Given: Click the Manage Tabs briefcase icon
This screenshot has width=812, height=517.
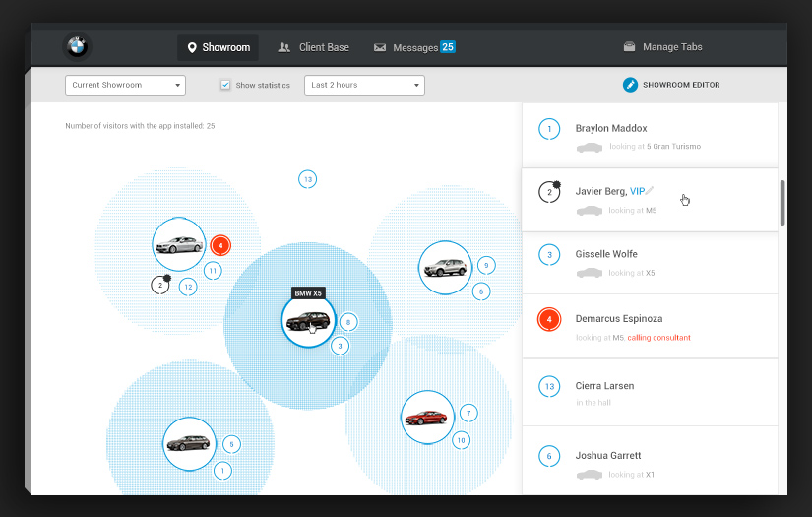Looking at the screenshot, I should [x=629, y=47].
